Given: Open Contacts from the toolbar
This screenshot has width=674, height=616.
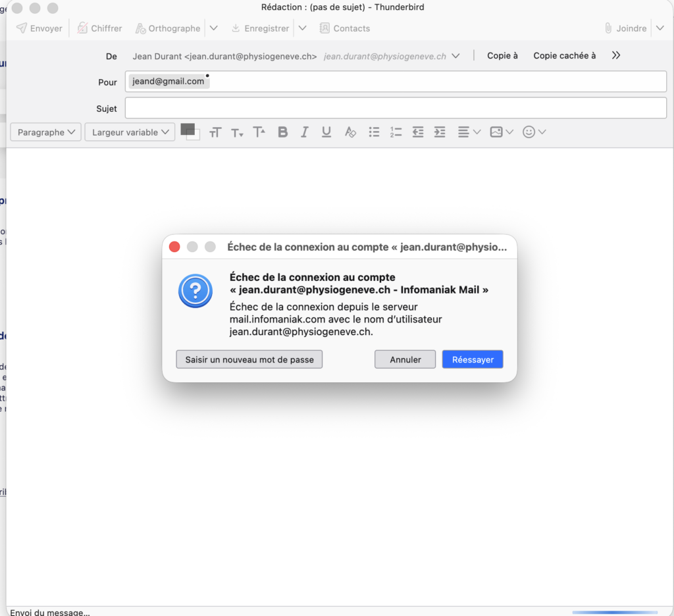Looking at the screenshot, I should point(344,28).
